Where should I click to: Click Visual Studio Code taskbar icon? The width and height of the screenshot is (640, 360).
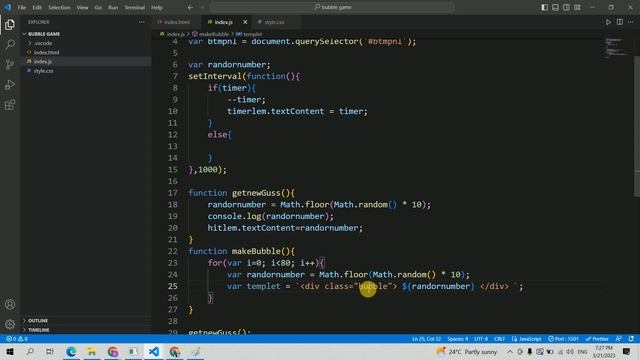154,351
